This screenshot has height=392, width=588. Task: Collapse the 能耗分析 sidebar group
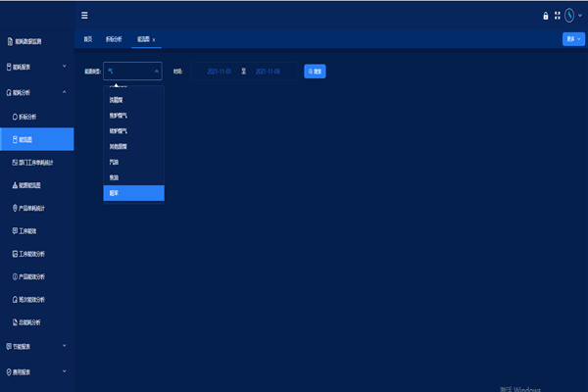click(x=64, y=92)
